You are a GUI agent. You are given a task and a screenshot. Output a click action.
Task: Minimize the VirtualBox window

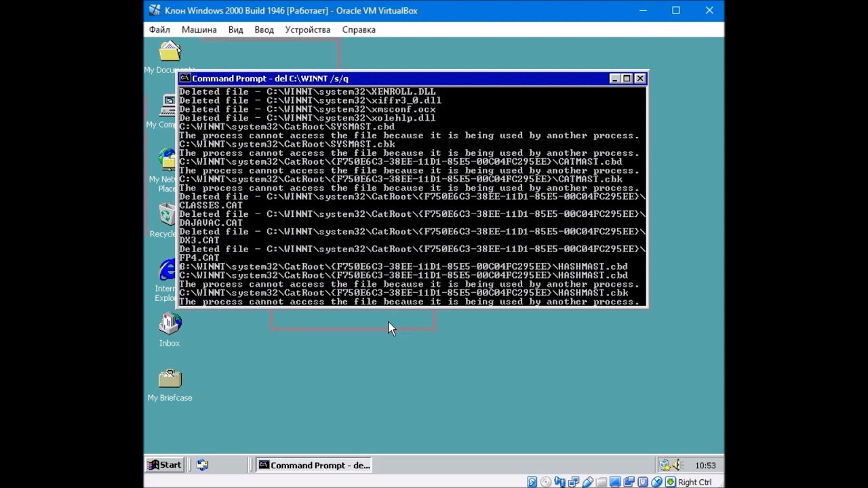click(643, 10)
